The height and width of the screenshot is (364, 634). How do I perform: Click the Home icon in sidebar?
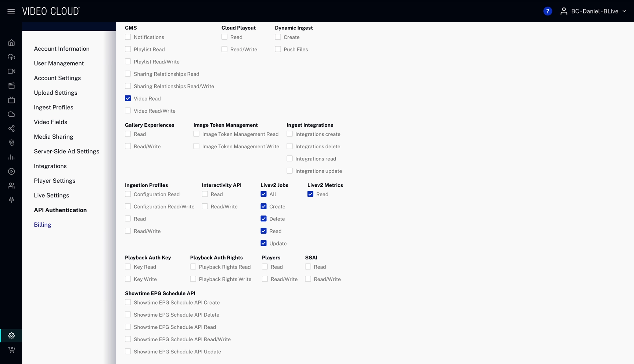(x=11, y=43)
